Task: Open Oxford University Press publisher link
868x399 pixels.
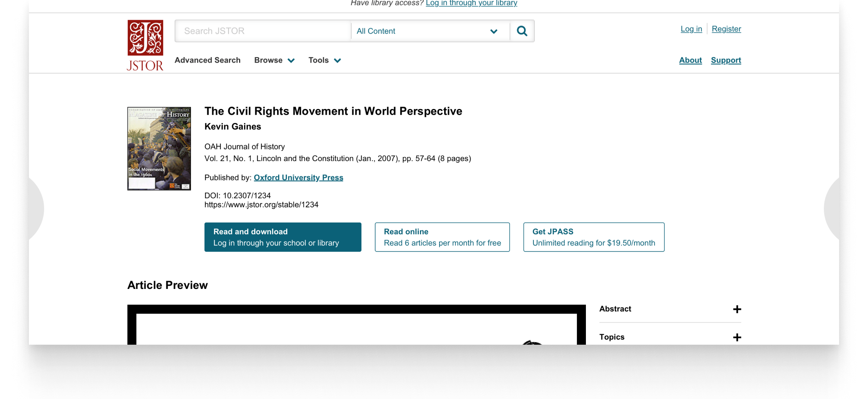Action: [298, 177]
